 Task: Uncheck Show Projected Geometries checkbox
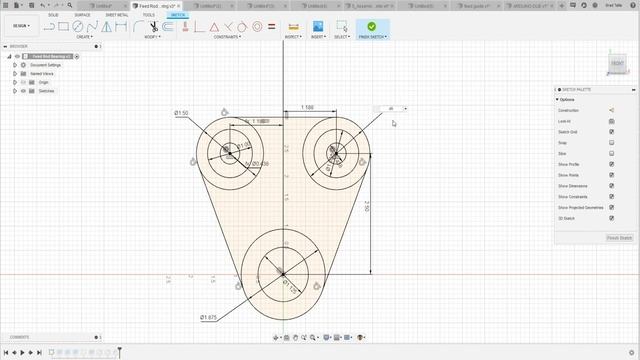(611, 207)
